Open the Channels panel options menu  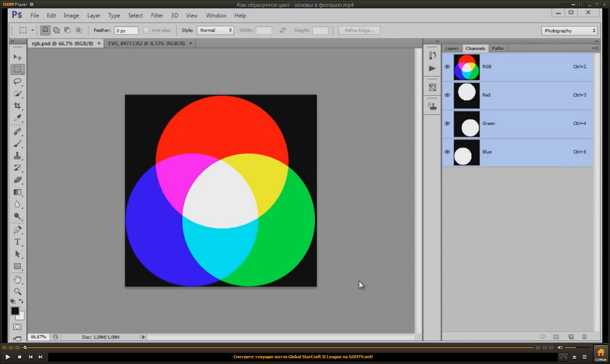[595, 48]
